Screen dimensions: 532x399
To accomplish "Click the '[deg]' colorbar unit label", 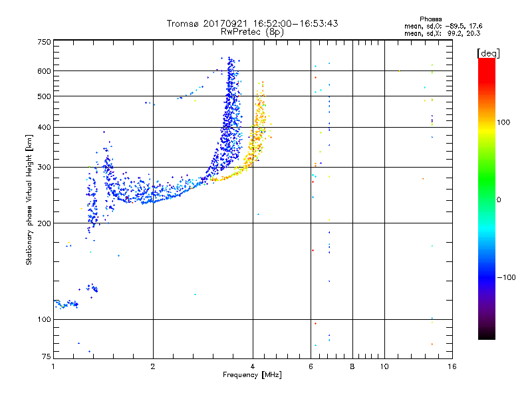I will 488,53.
